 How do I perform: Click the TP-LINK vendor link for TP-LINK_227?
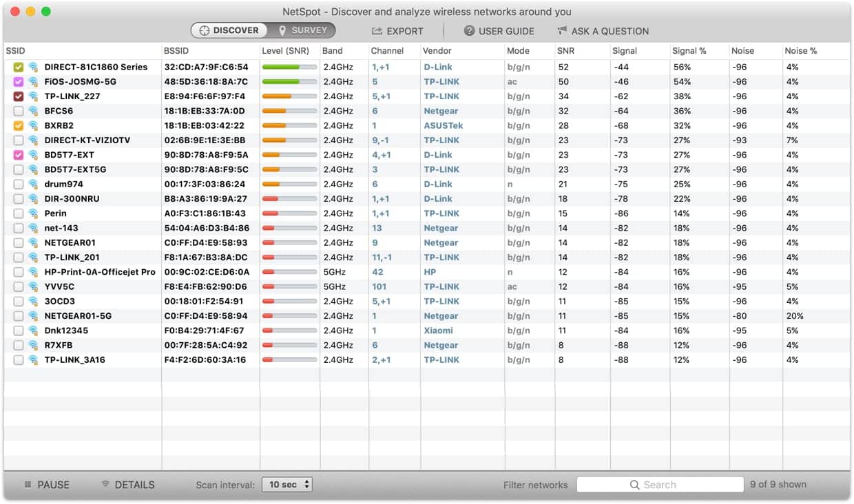[x=441, y=96]
